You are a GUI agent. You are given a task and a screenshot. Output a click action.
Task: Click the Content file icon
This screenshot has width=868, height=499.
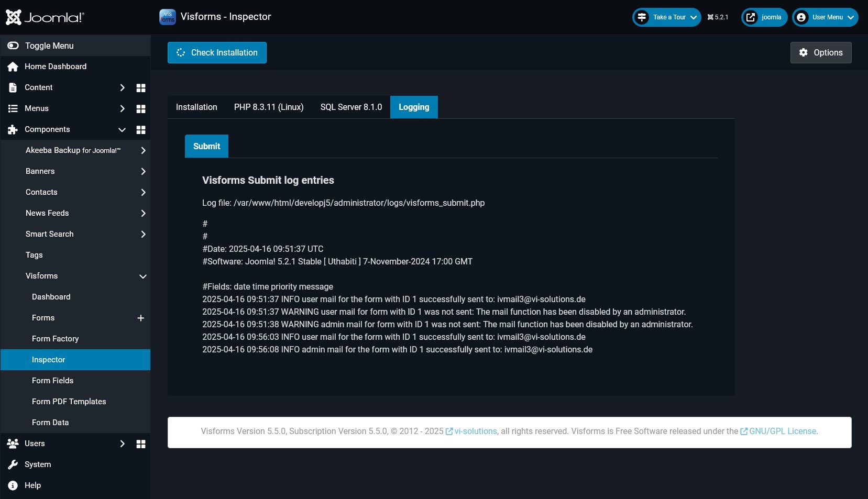(13, 87)
